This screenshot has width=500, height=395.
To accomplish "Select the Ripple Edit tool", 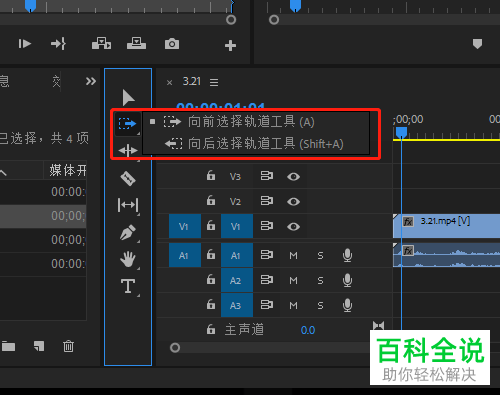I will pyautogui.click(x=128, y=151).
